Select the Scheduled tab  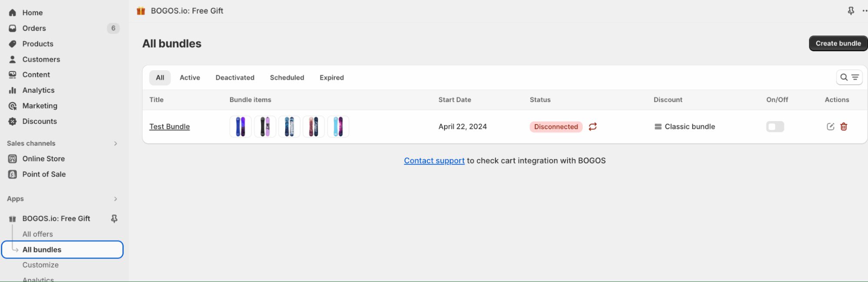pyautogui.click(x=287, y=78)
